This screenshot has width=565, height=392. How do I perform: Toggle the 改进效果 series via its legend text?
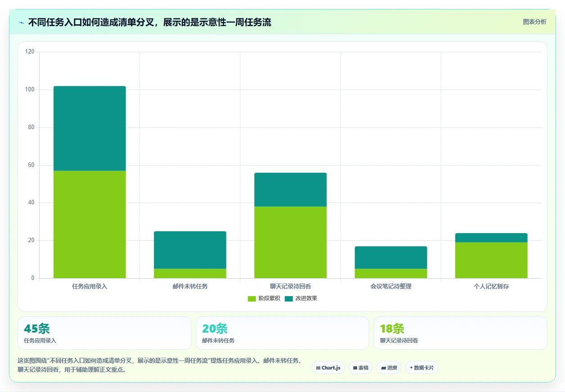306,299
